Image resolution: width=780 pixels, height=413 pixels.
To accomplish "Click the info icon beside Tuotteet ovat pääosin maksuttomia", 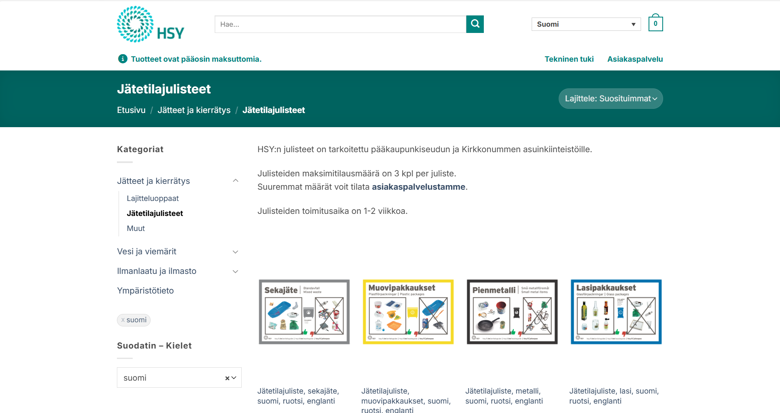I will coord(122,59).
